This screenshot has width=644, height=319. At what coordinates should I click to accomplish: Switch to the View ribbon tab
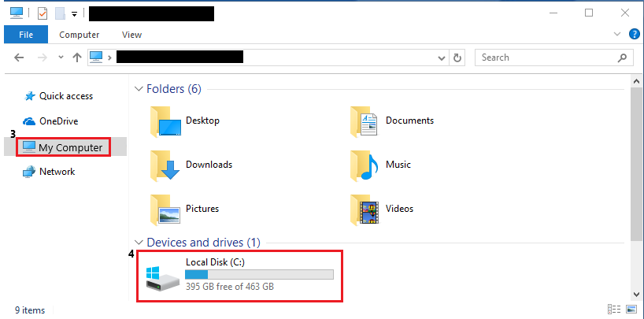pos(131,35)
